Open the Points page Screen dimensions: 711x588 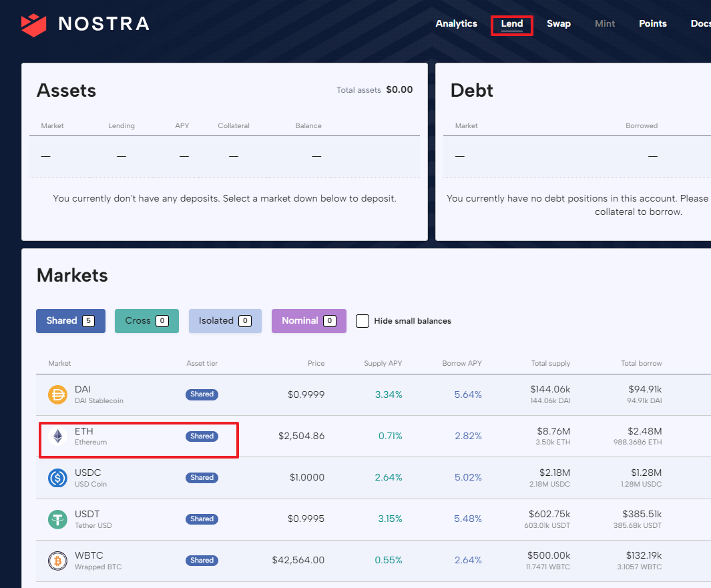click(652, 23)
